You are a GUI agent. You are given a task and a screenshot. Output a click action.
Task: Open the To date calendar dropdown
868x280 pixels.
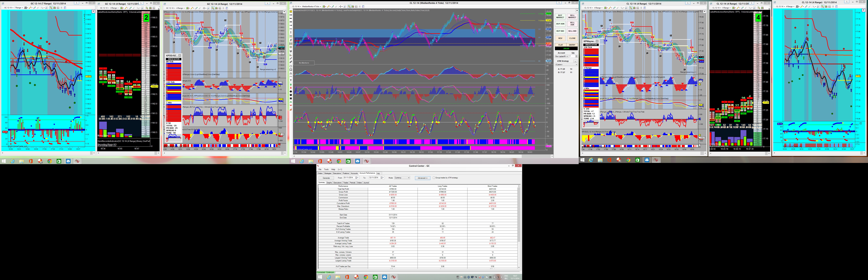click(x=382, y=178)
